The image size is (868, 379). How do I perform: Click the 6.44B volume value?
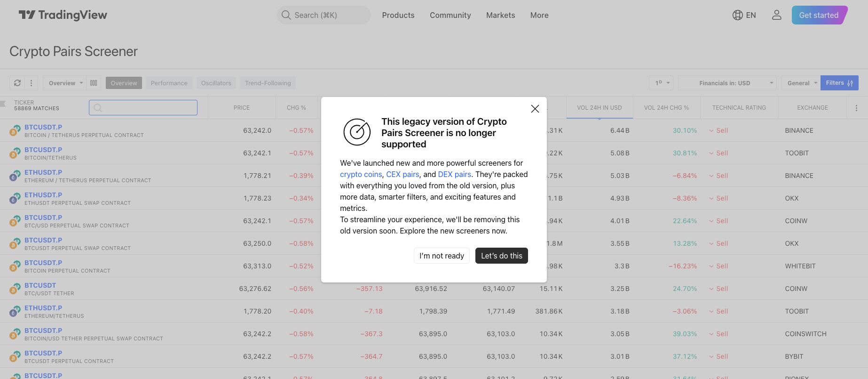pos(620,130)
